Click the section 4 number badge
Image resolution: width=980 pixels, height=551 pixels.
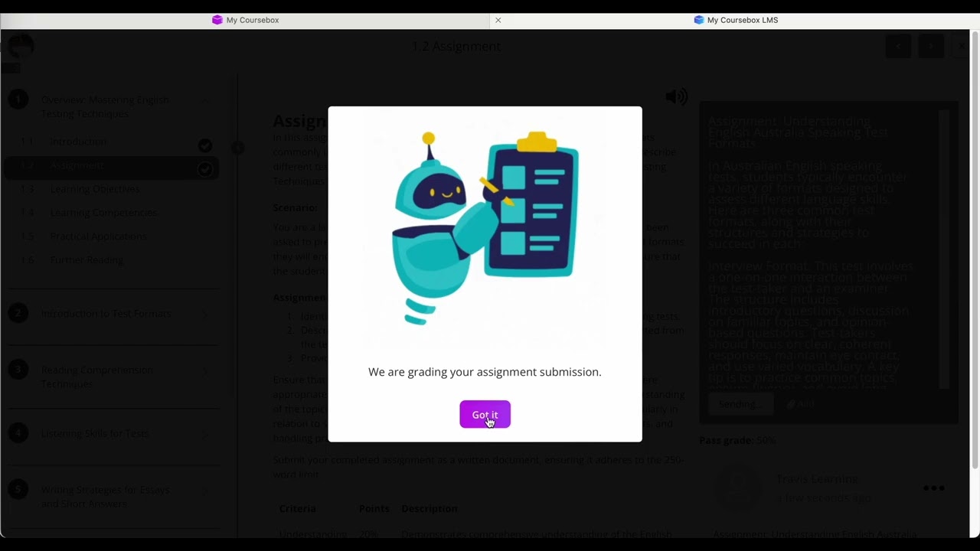click(18, 433)
